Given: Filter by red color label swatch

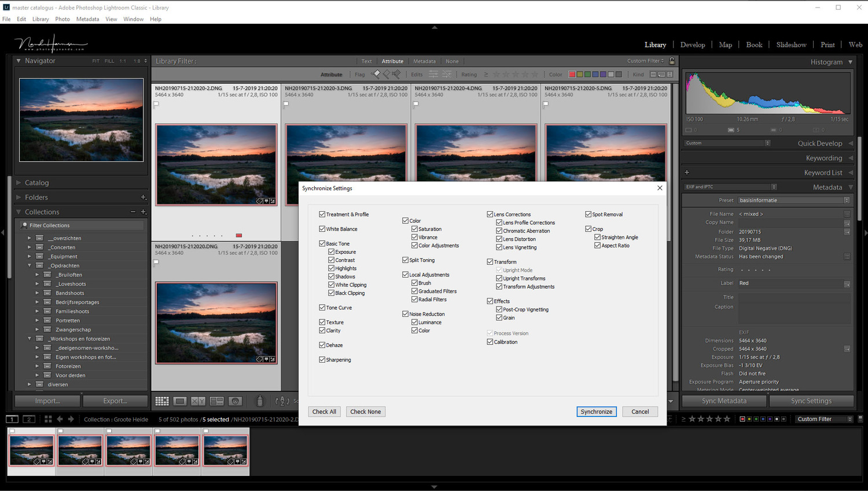Looking at the screenshot, I should pos(572,74).
